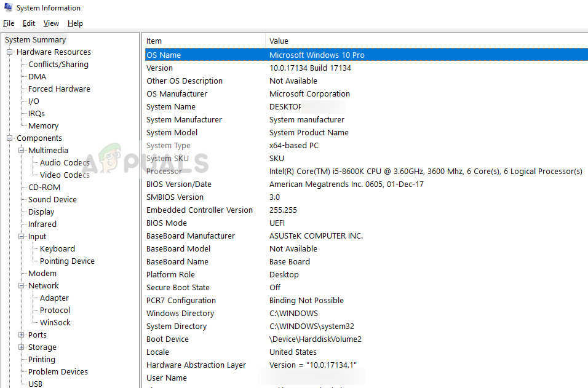Expand the Storage node
Viewport: 588px width, 388px height.
coord(22,347)
